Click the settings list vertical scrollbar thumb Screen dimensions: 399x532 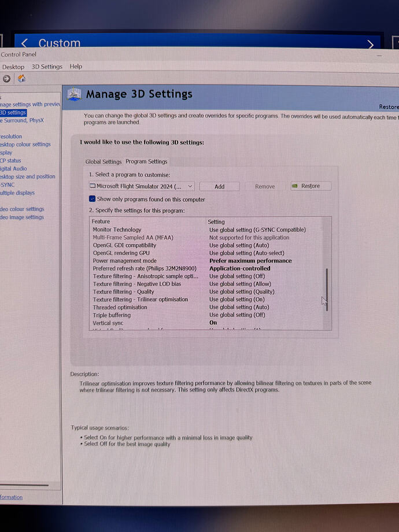tap(327, 289)
